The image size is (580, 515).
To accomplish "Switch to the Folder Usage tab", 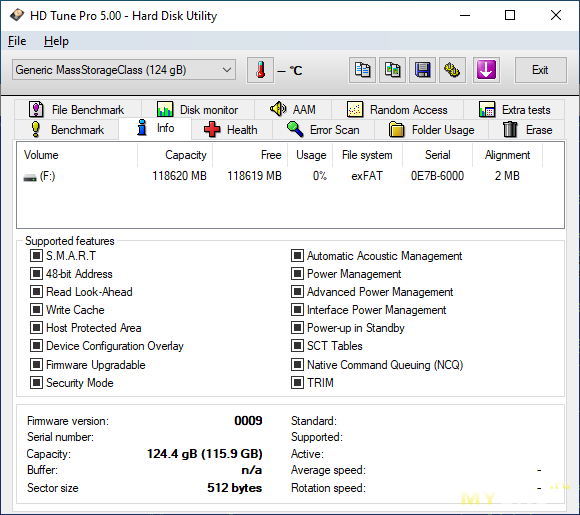I will [431, 130].
